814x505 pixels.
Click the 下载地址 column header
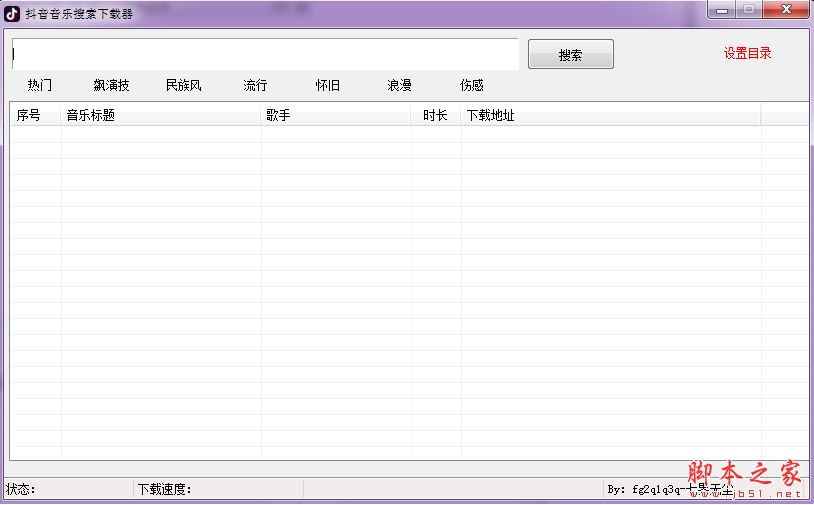pos(611,115)
